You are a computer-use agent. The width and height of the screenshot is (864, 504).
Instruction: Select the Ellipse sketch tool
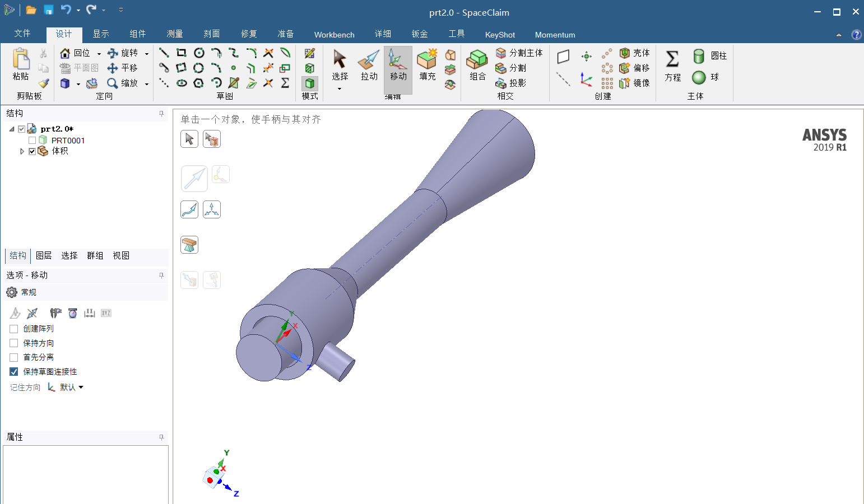pos(182,83)
